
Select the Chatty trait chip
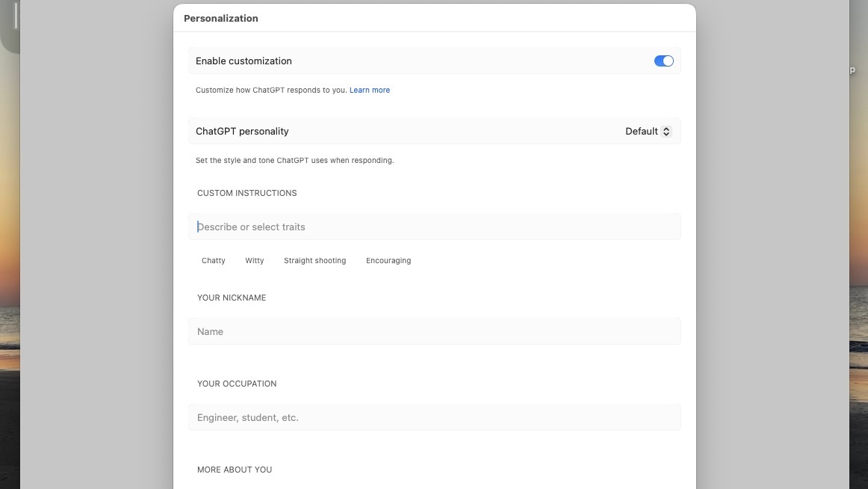point(214,261)
